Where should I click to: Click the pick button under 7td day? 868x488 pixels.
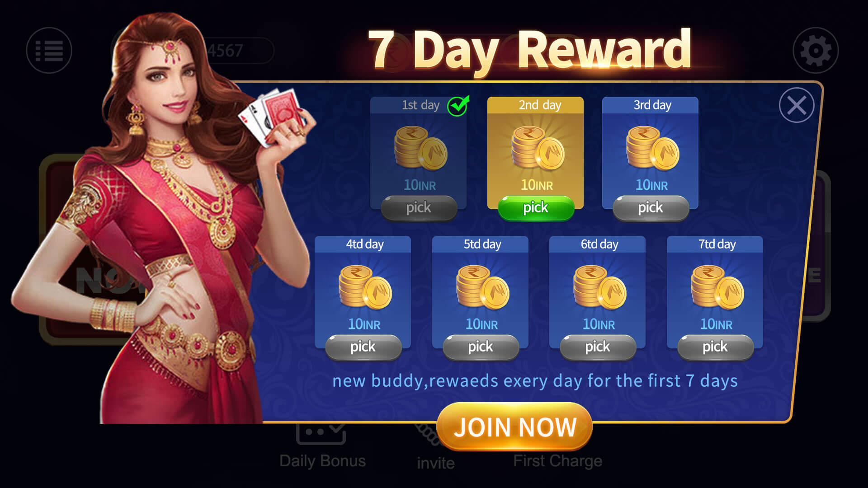[715, 347]
